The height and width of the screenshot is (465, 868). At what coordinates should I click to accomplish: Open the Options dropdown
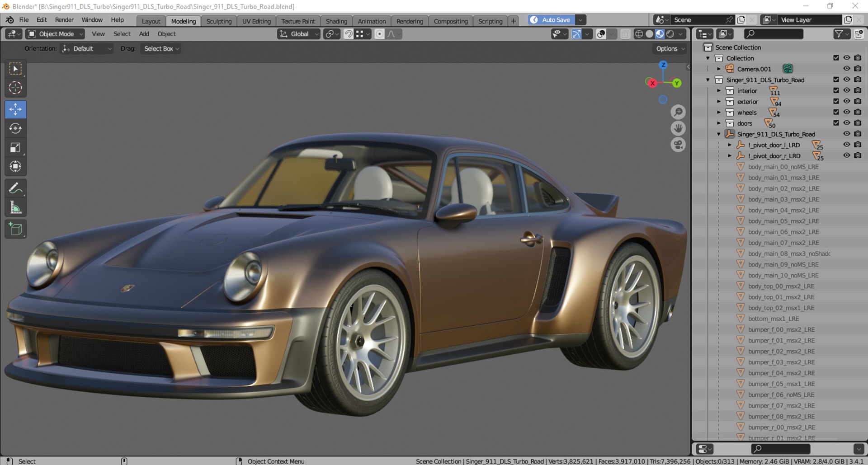[670, 49]
